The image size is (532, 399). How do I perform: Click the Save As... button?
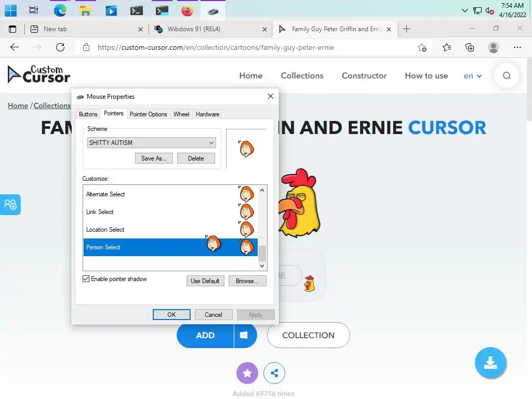click(154, 158)
